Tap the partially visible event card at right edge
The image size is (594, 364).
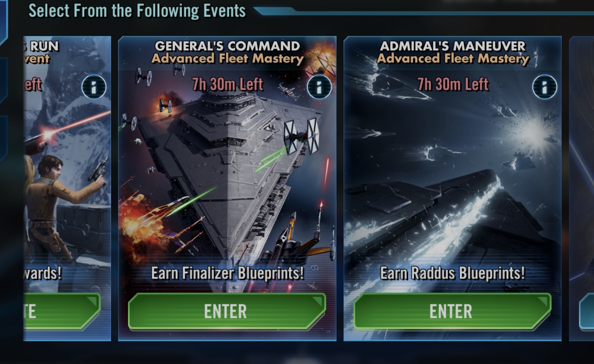pos(581,188)
